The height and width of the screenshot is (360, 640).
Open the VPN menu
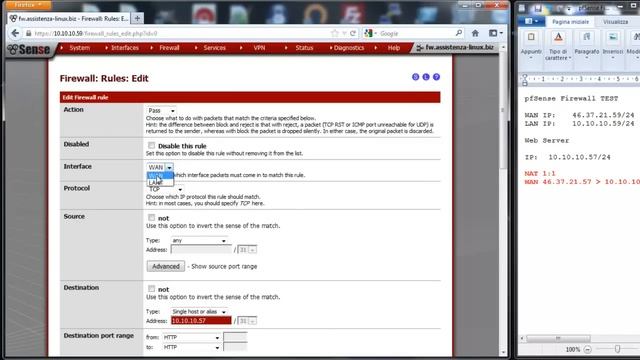[x=260, y=48]
